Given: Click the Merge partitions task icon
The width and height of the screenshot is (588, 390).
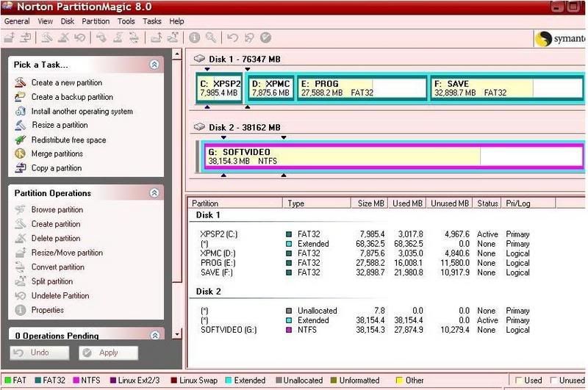Looking at the screenshot, I should pyautogui.click(x=20, y=154).
